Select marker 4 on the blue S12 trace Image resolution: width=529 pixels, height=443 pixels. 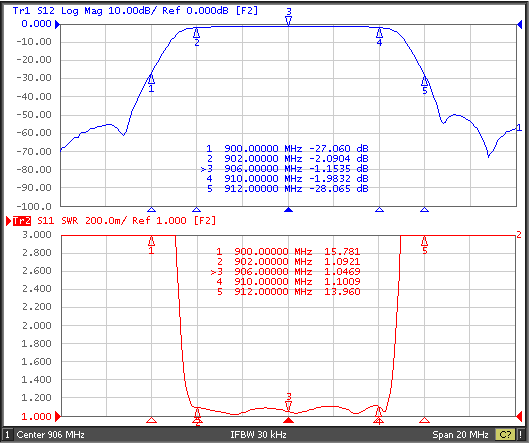tap(379, 37)
